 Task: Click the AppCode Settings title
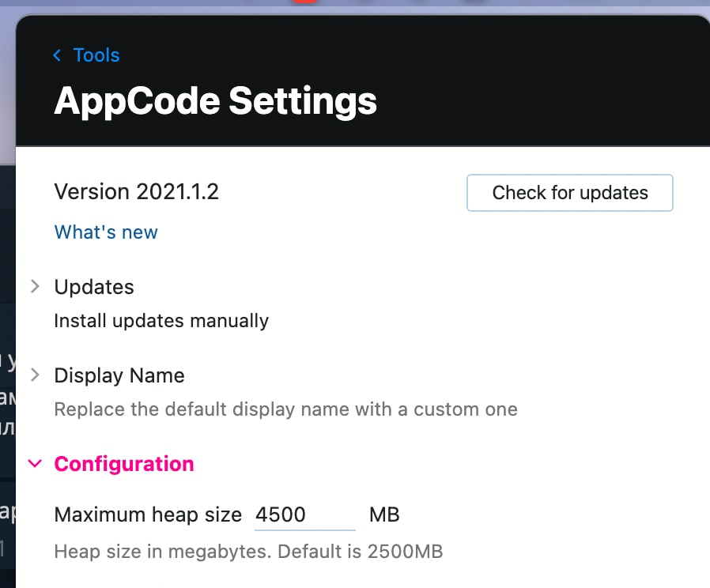(x=215, y=101)
